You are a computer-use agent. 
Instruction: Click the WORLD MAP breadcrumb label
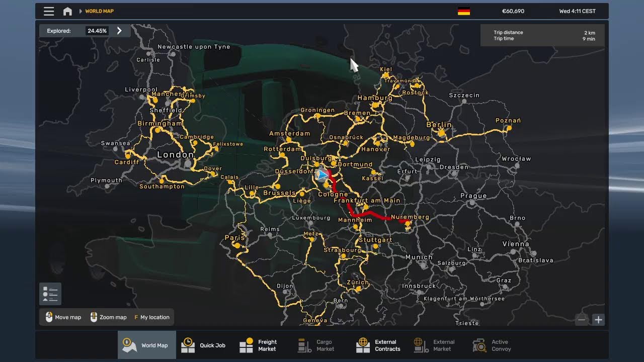(99, 11)
